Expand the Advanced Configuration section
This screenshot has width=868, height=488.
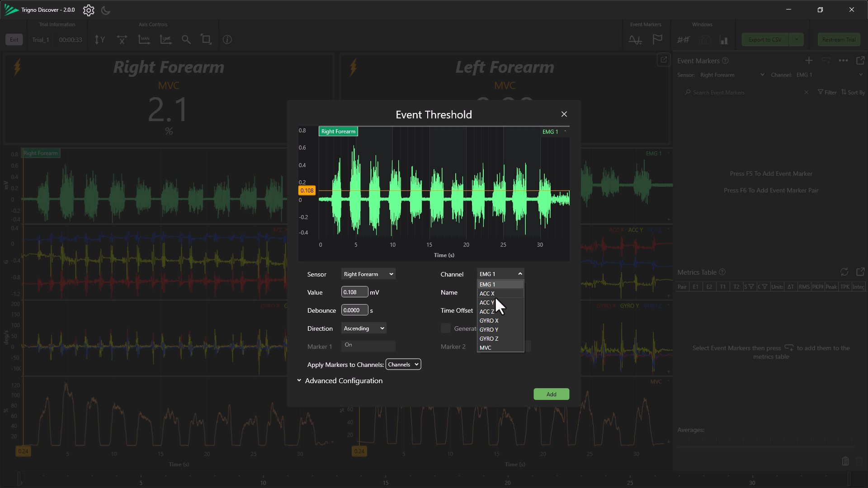click(344, 381)
